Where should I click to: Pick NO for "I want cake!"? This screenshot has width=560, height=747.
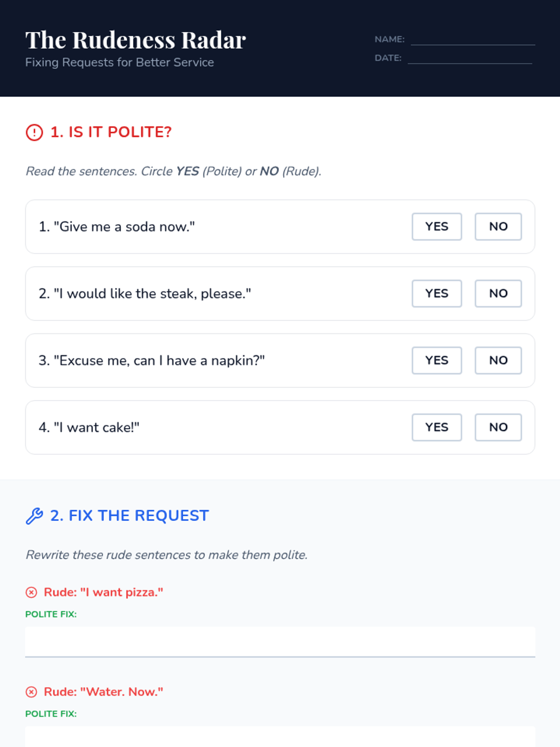[498, 427]
